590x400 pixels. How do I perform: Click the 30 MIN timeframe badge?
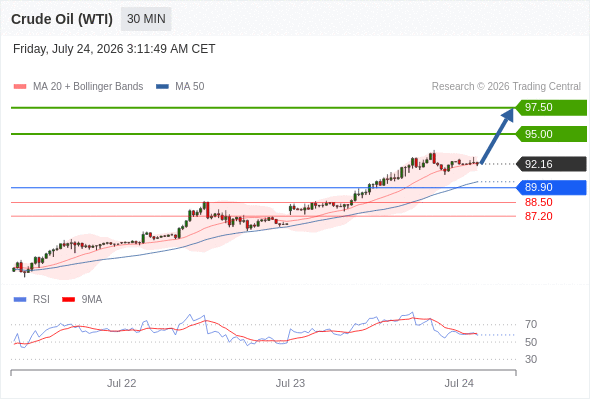(146, 19)
